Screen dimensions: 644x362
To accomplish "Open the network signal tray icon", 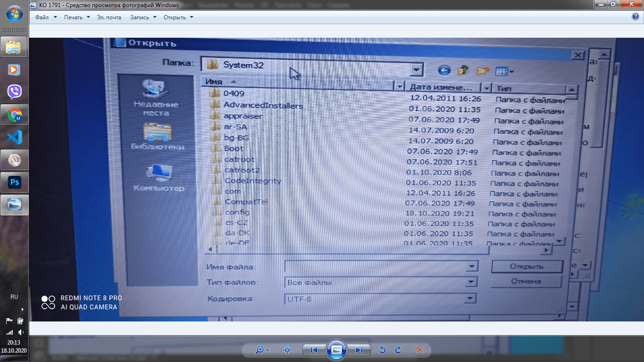I will 9,332.
